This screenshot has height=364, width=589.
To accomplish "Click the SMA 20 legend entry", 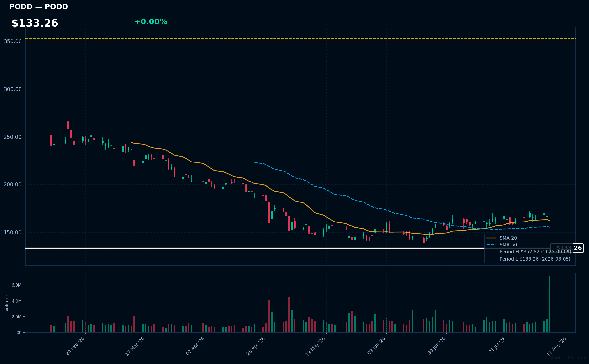I will [502, 238].
